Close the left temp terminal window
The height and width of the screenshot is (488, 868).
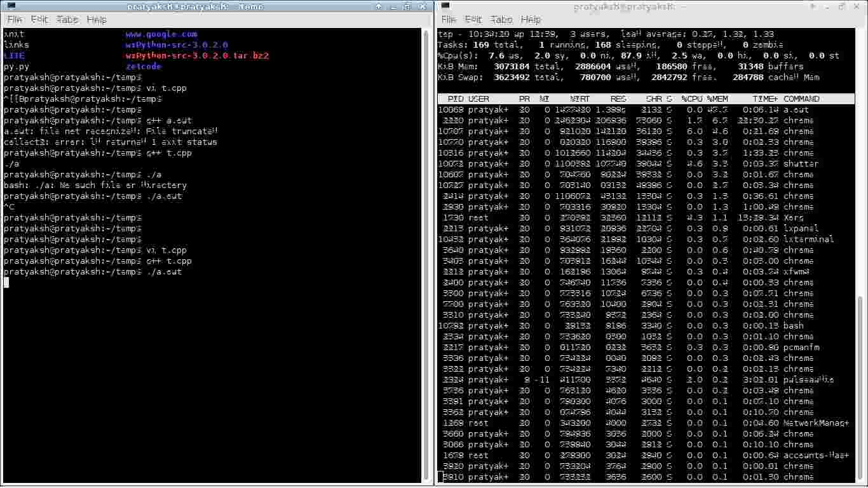(x=423, y=6)
